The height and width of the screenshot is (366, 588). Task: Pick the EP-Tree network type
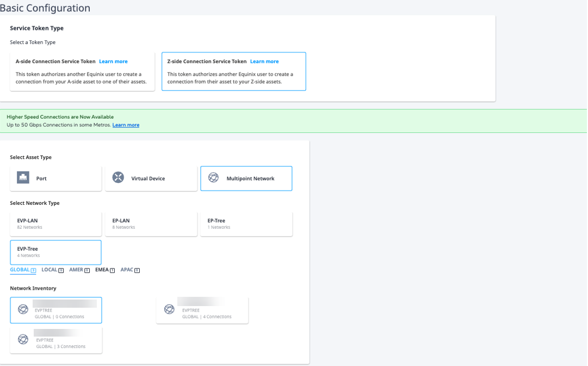point(246,224)
